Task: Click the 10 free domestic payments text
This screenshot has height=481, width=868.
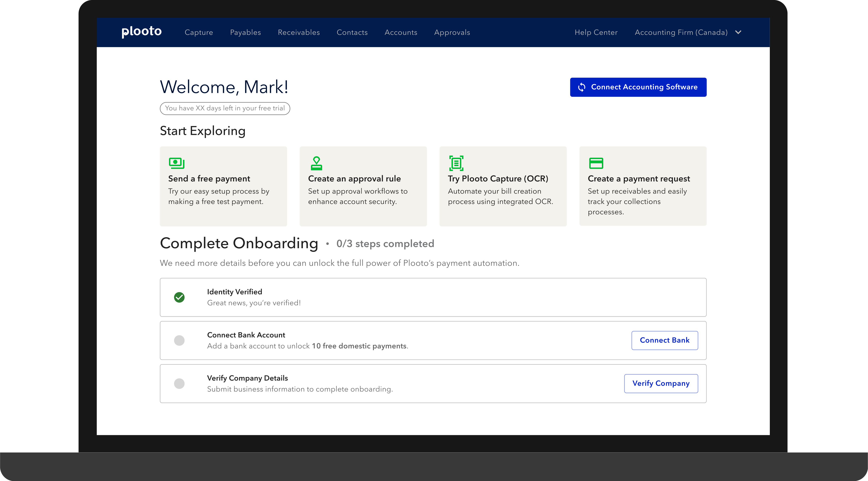Action: [359, 346]
